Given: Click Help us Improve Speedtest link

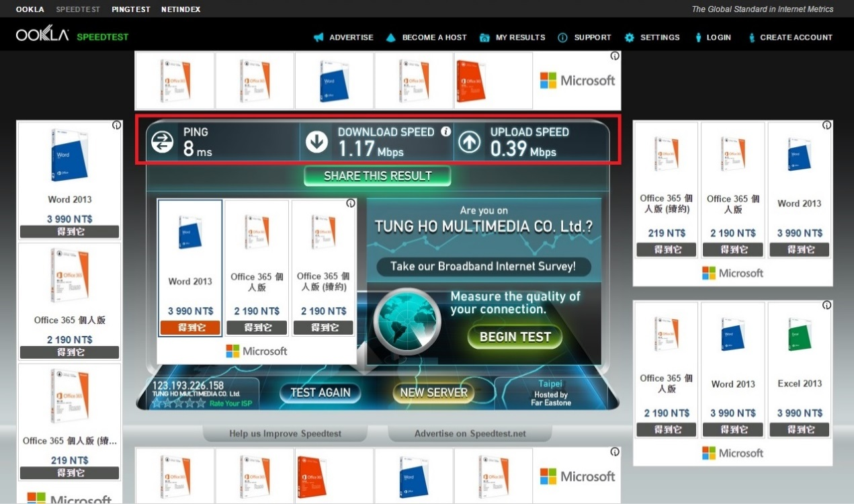Looking at the screenshot, I should click(285, 433).
